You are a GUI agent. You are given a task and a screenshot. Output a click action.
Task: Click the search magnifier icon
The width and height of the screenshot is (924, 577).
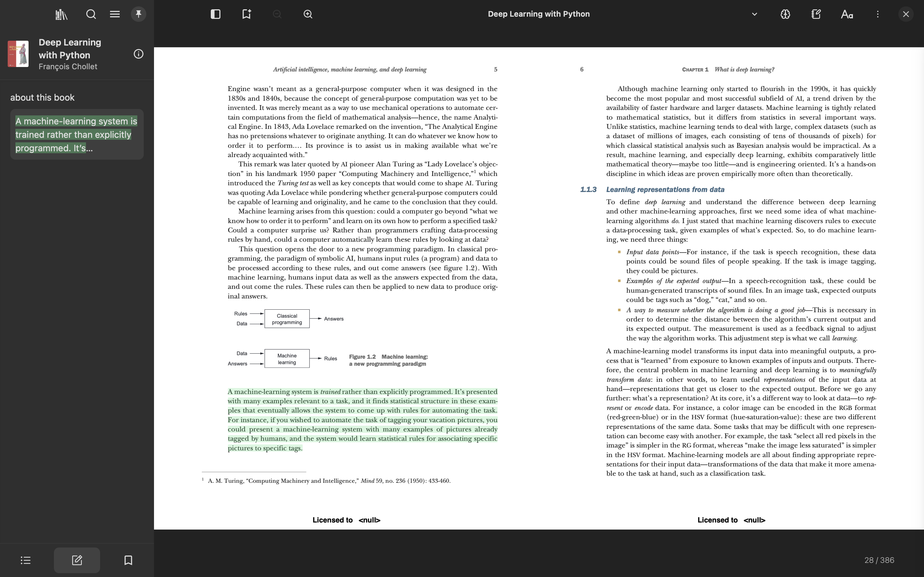point(91,14)
